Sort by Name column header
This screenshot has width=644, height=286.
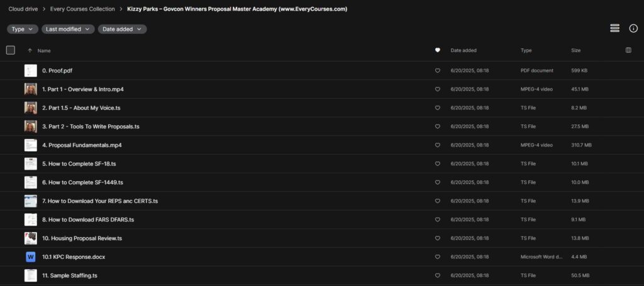[44, 50]
